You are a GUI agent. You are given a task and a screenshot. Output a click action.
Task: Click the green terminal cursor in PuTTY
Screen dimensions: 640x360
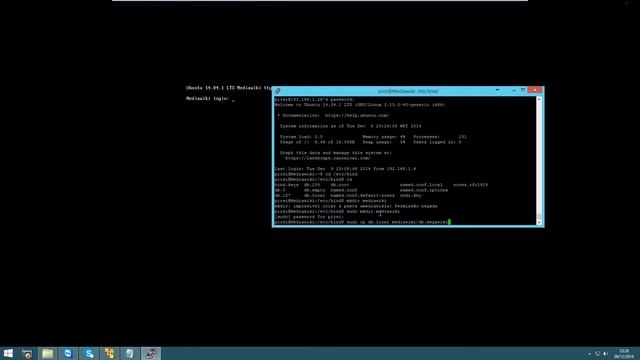click(x=449, y=222)
